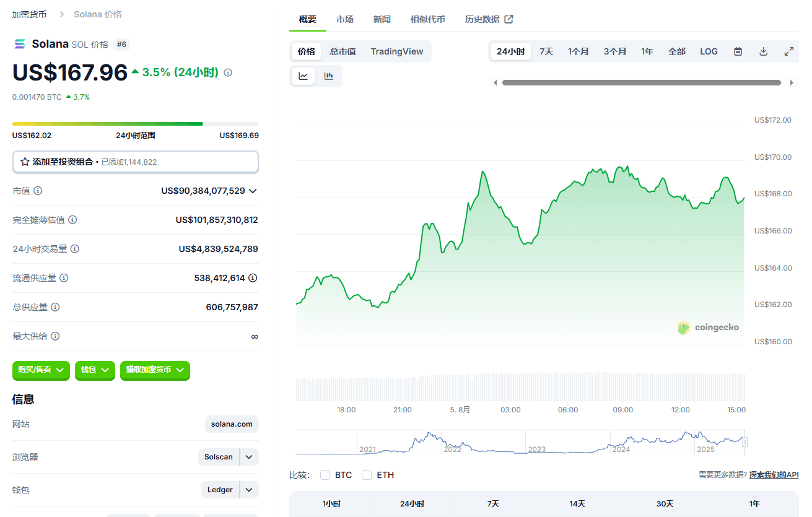
Task: Open Solscan explorer link
Action: tap(219, 457)
